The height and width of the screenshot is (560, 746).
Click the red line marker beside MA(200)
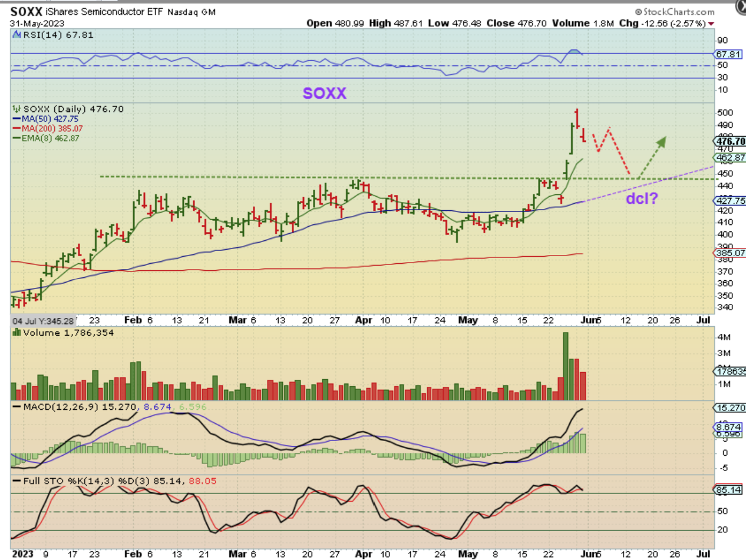click(x=16, y=128)
